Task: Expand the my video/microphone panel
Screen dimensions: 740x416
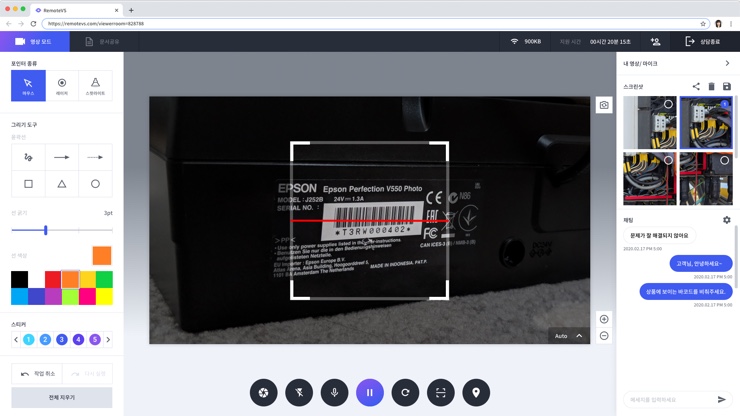Action: (x=727, y=63)
